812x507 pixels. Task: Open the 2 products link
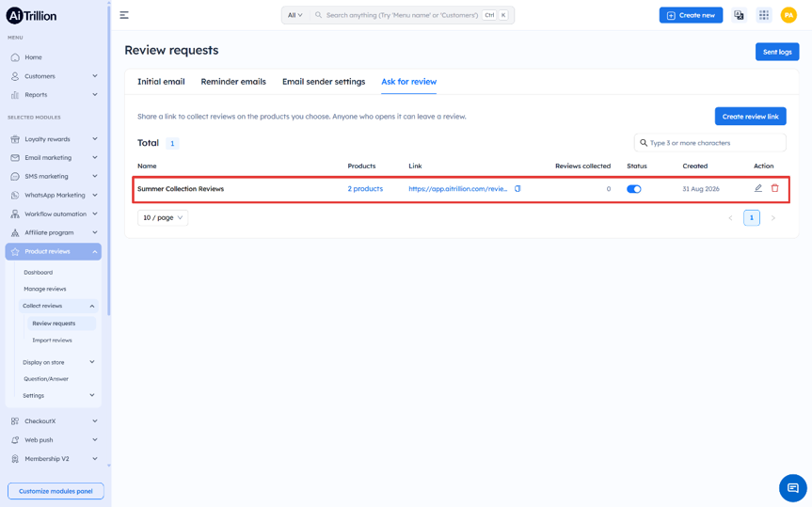coord(365,188)
